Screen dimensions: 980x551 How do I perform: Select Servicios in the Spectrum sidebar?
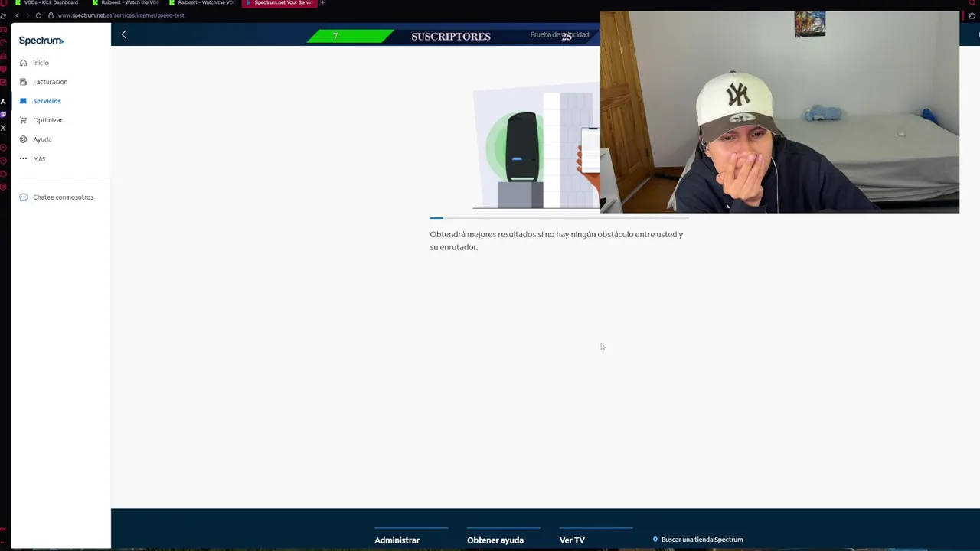(41, 101)
